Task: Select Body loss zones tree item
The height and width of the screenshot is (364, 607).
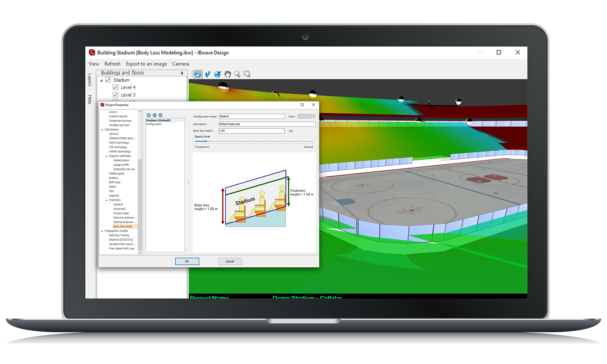Action: (123, 226)
